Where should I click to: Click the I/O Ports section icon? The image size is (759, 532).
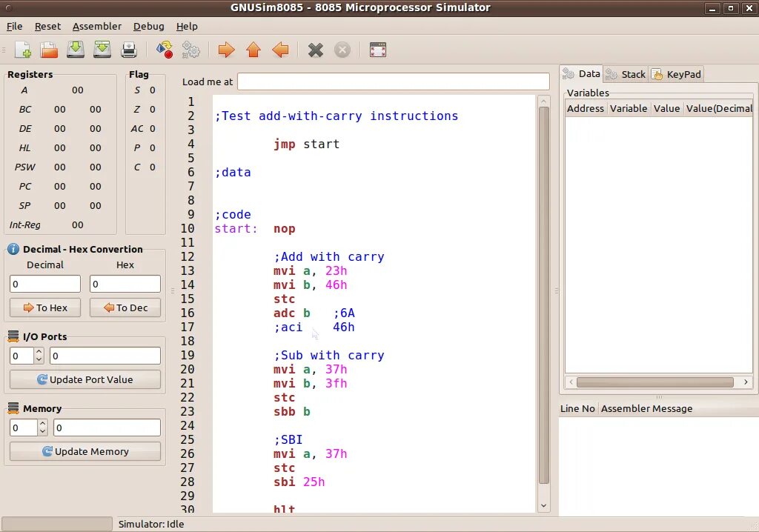point(13,336)
